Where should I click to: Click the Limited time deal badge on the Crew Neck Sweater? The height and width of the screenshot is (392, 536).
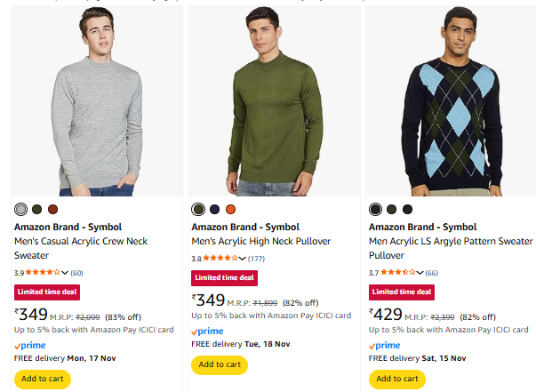point(47,292)
